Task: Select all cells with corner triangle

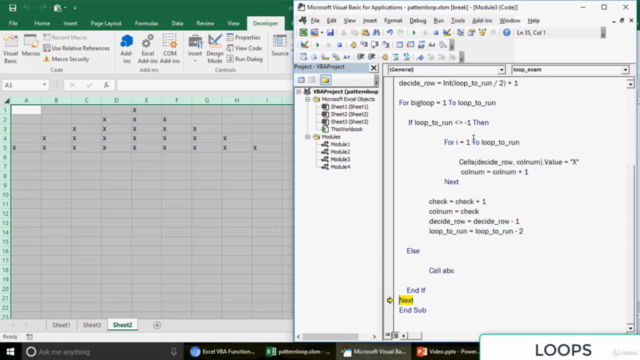Action: click(x=6, y=100)
